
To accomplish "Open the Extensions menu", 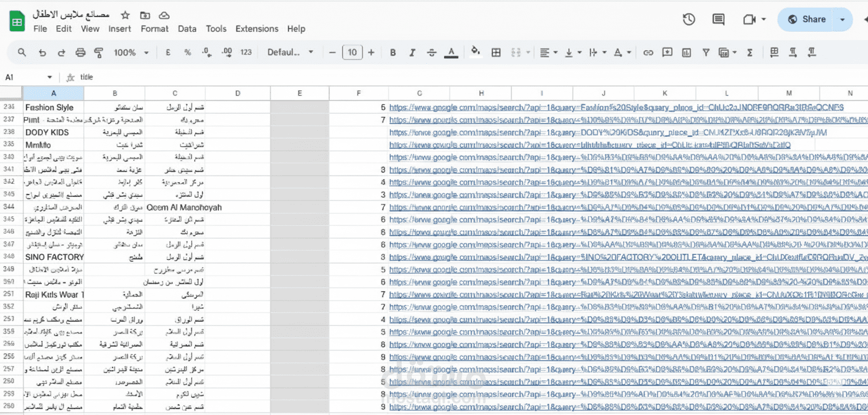I will click(x=257, y=29).
